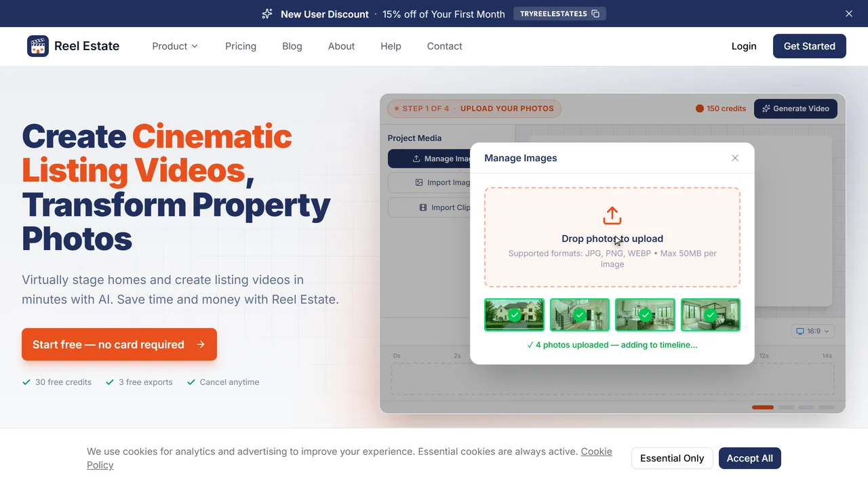Click the "New User Discount" banner text
Viewport: 868px width, 488px height.
point(325,14)
